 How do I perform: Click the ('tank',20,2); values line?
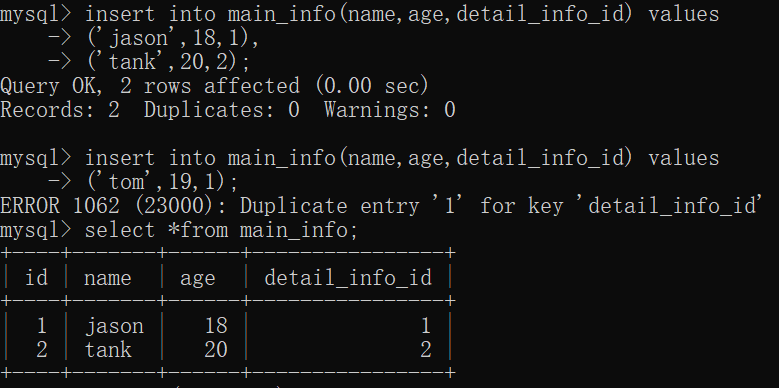tap(168, 62)
